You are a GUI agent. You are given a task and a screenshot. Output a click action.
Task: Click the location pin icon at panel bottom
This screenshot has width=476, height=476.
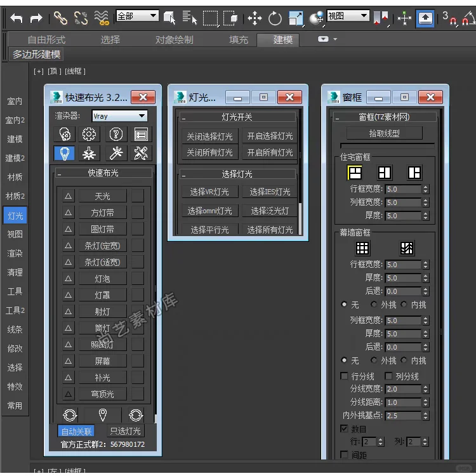click(x=103, y=415)
